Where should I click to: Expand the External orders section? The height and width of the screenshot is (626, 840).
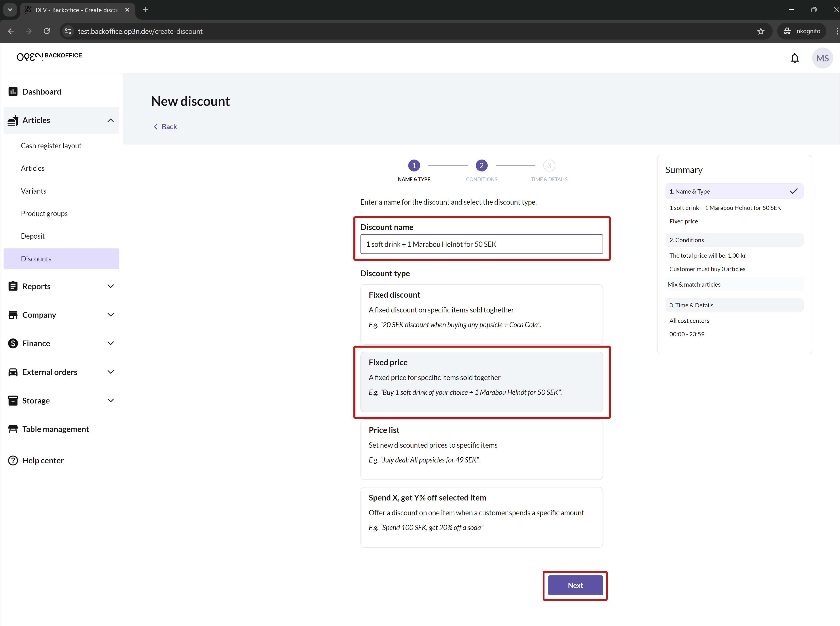(111, 372)
